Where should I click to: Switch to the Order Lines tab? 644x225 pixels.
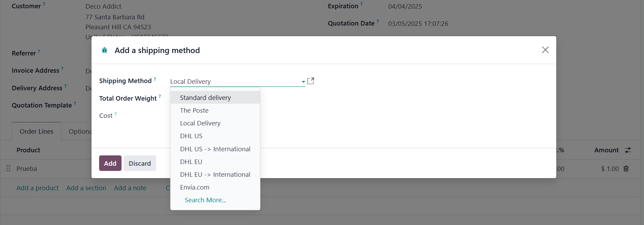[x=36, y=131]
